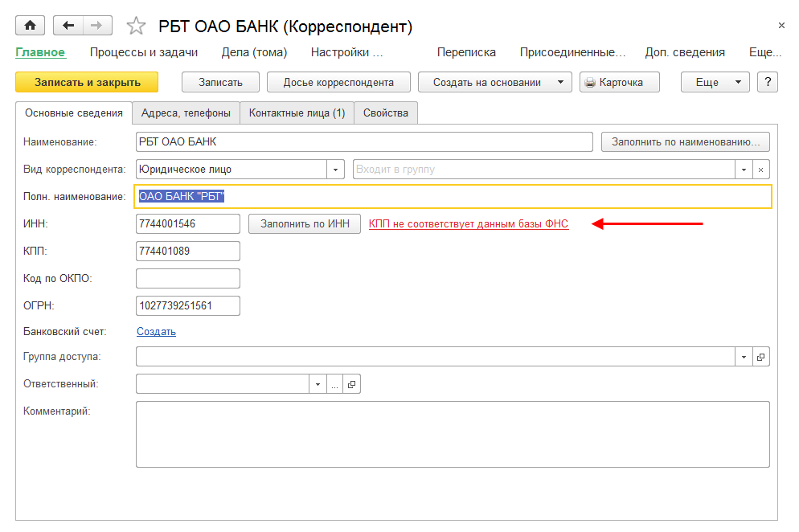Open КПП не соответствует данным базы ФНС link

click(x=469, y=223)
